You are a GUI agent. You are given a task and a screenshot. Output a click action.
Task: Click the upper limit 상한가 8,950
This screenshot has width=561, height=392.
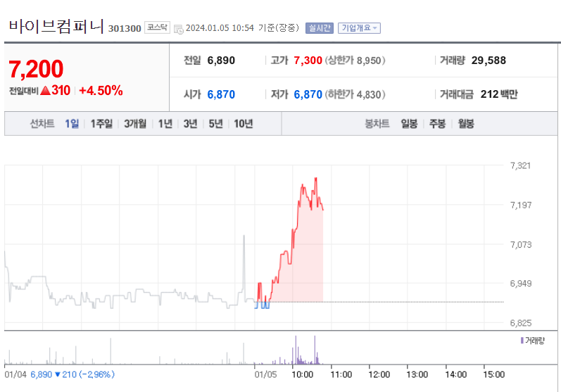pos(355,61)
